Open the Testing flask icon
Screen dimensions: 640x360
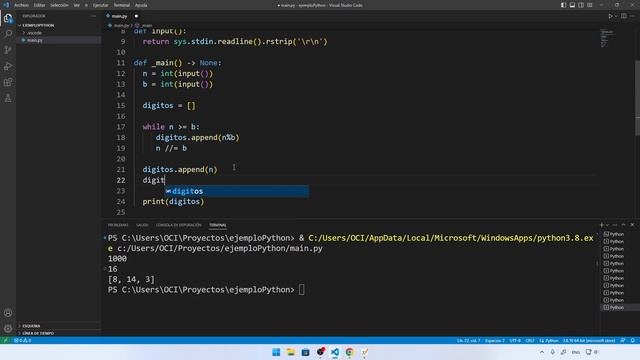[8, 98]
